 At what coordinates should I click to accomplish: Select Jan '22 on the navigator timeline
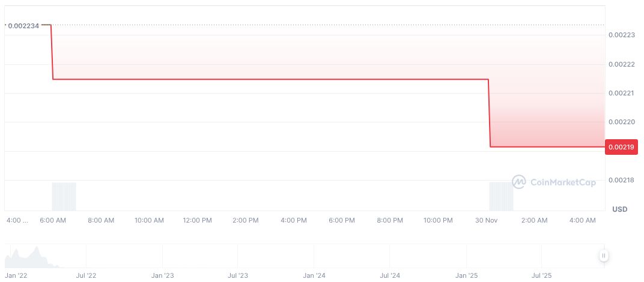click(16, 276)
